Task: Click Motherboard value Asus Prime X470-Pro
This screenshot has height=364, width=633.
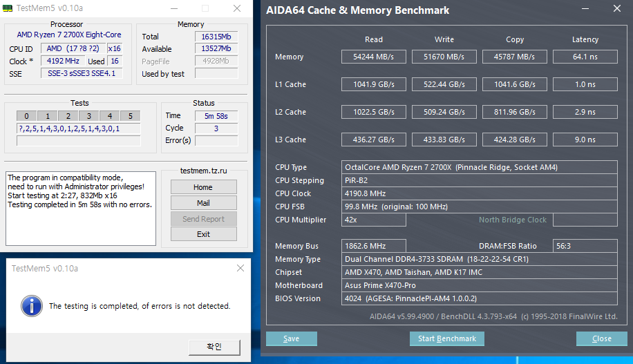Action: pos(479,285)
